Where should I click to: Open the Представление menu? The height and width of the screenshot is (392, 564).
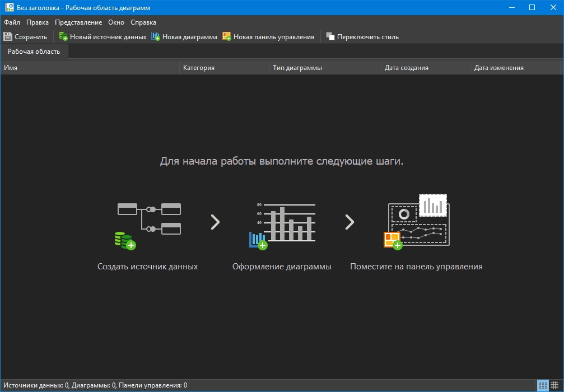coord(78,22)
